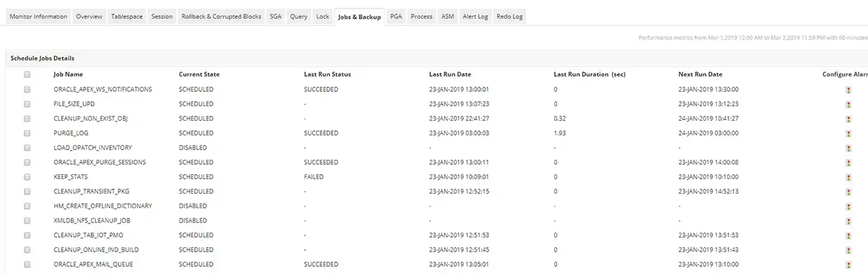Sort by Last Run Duration (sec) column
Viewport: 868px width, 274px height.
590,74
